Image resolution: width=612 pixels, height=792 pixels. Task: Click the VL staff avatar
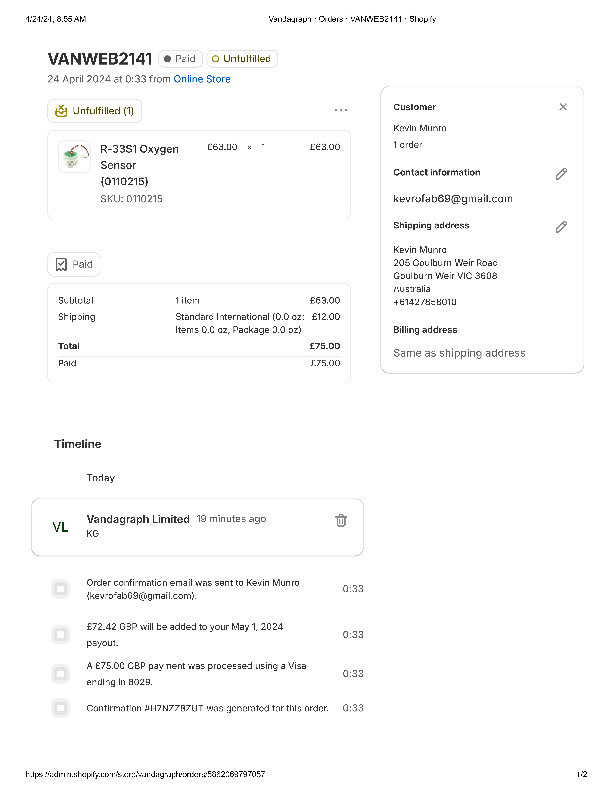pos(60,527)
